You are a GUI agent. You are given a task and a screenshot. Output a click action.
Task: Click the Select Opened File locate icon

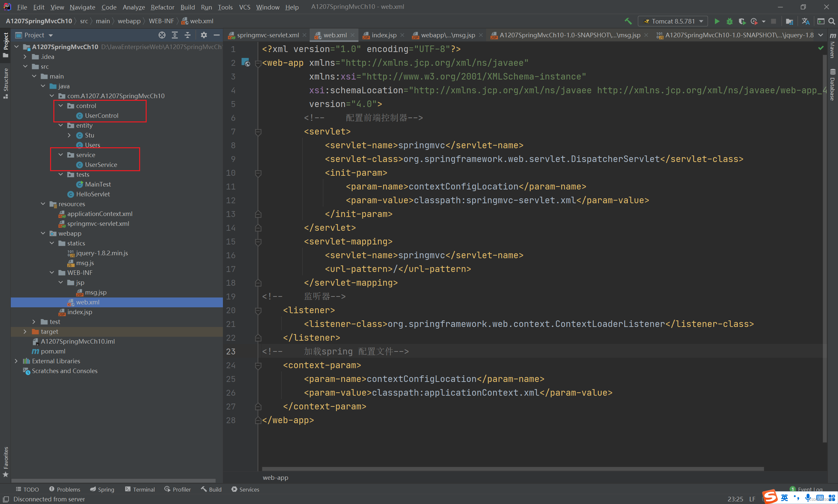[162, 35]
